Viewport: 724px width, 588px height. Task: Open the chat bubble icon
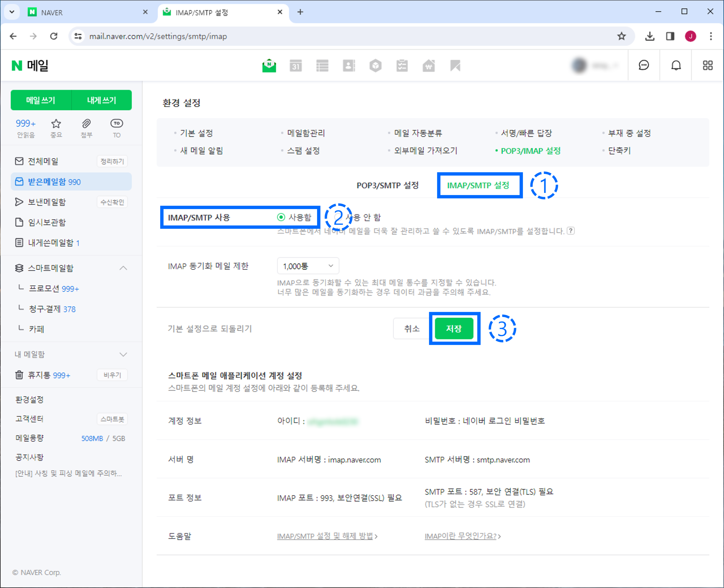coord(643,65)
